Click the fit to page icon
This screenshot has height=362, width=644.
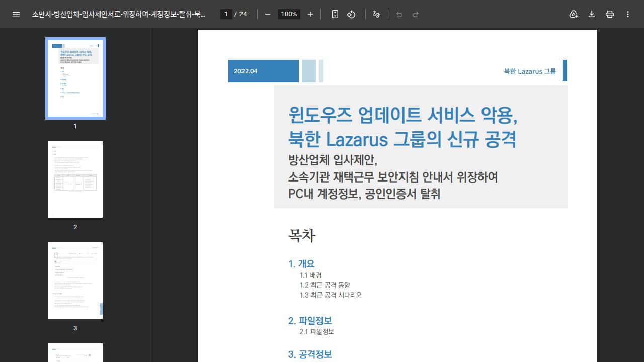pyautogui.click(x=335, y=14)
